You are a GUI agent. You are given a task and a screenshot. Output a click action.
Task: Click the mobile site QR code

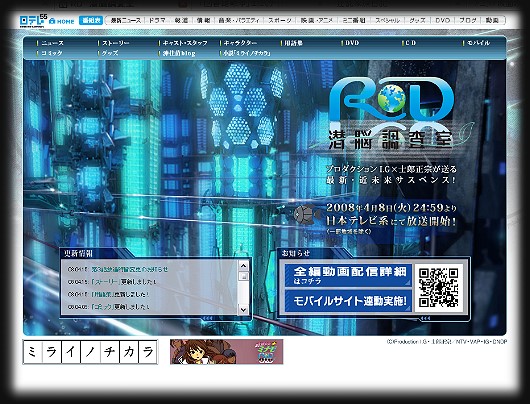[x=439, y=288]
